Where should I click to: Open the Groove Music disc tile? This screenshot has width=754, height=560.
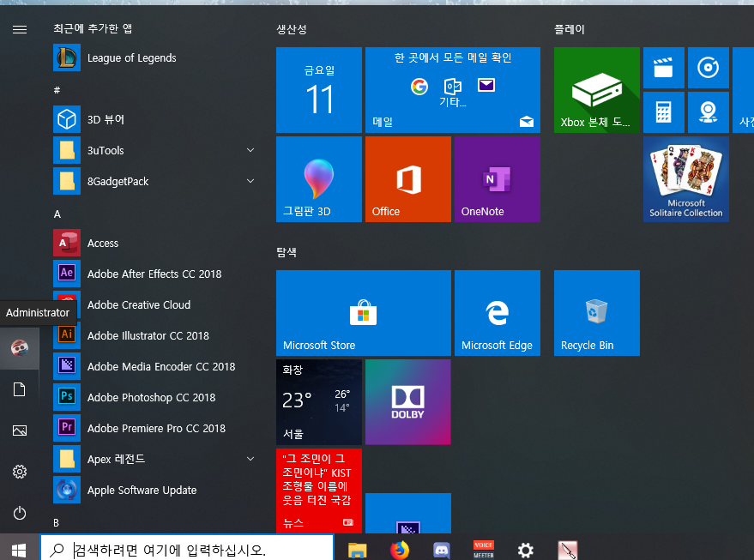click(709, 68)
